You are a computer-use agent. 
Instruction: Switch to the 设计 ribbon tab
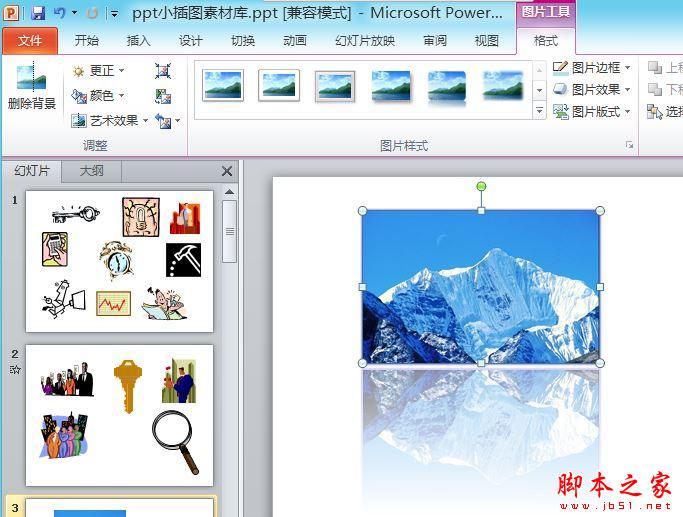[191, 41]
